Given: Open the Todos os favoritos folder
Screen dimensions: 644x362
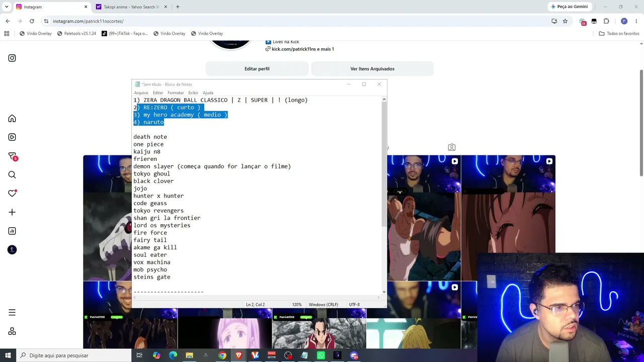Looking at the screenshot, I should 619,34.
